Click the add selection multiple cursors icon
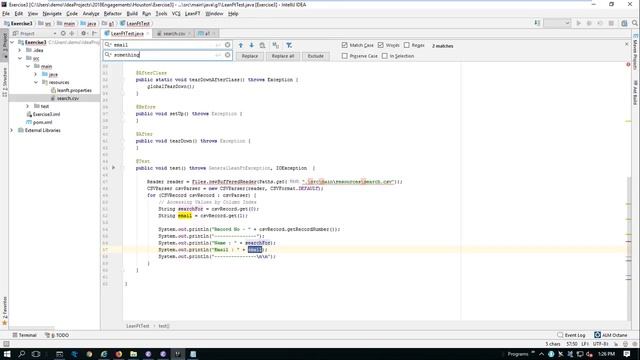The width and height of the screenshot is (640, 360). [x=276, y=45]
